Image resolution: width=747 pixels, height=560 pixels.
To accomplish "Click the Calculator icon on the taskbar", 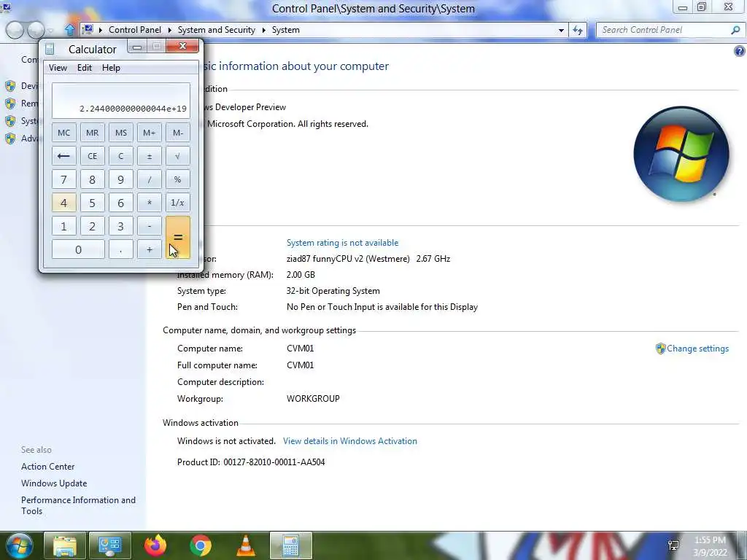I will (x=291, y=545).
